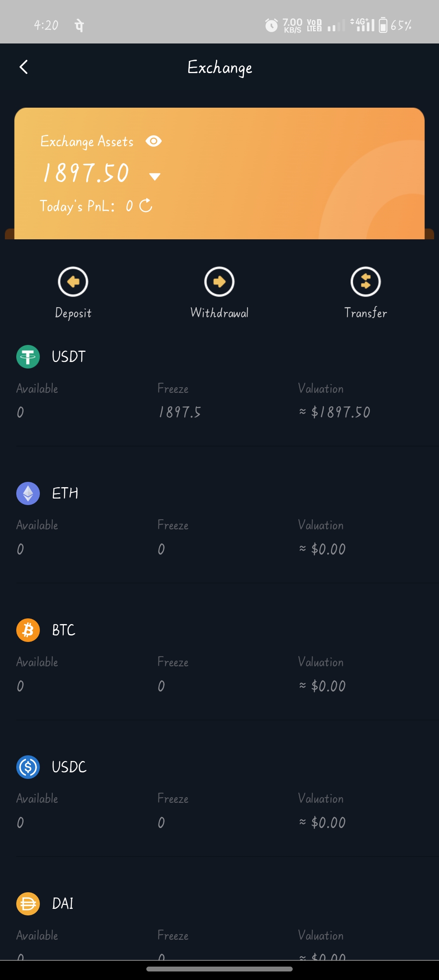Select the BTC Bitcoin coin icon
Screen dimensions: 439x980
point(28,630)
